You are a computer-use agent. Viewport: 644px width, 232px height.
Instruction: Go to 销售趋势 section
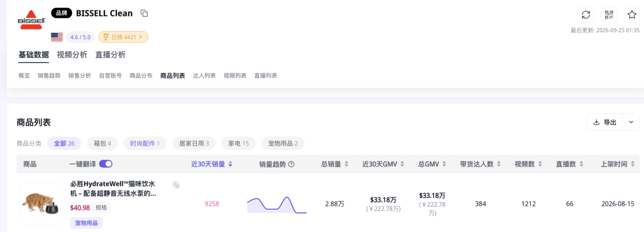point(49,76)
